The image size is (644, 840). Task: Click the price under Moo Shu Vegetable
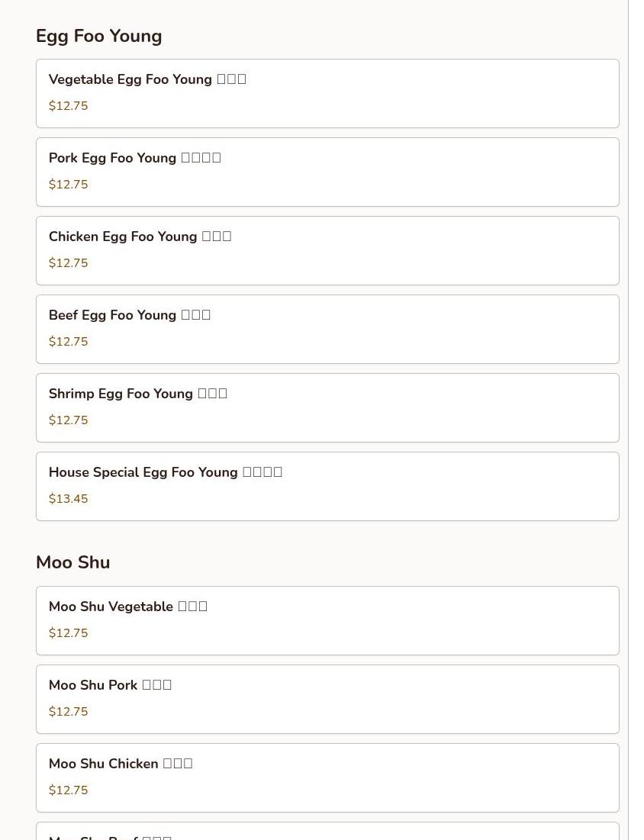(69, 633)
